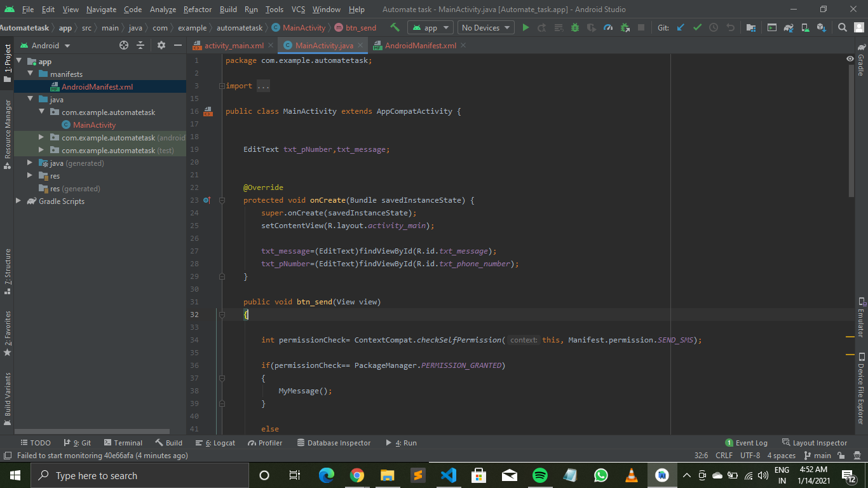Click the Select Opened File target icon

coord(124,46)
